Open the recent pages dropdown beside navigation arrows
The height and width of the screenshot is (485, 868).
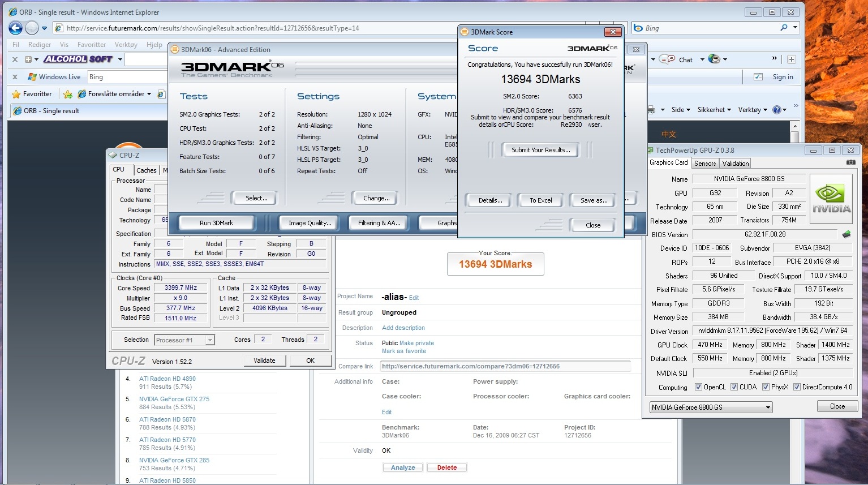(45, 28)
